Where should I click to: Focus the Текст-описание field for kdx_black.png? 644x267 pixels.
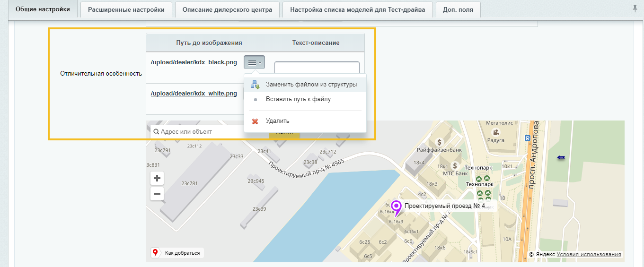pos(317,68)
